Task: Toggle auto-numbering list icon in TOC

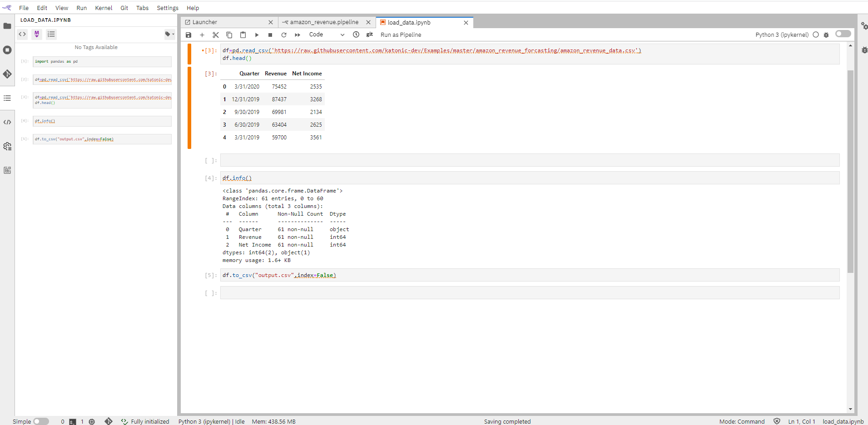Action: 51,34
